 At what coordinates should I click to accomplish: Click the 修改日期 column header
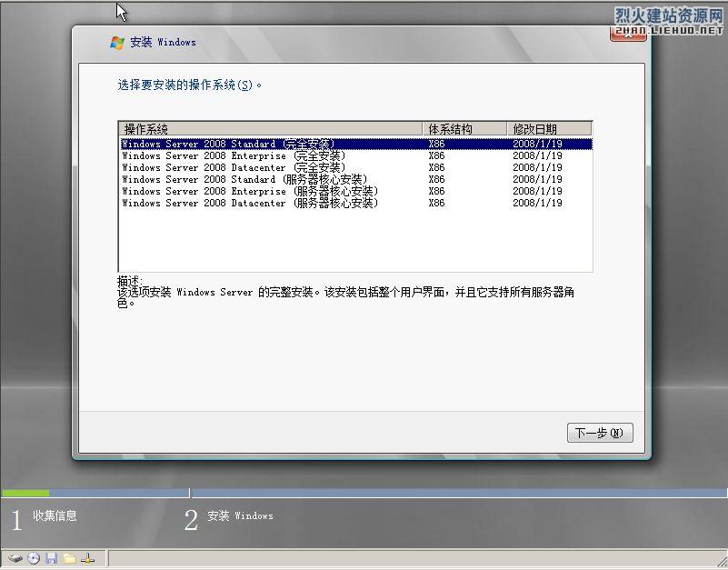(x=549, y=129)
